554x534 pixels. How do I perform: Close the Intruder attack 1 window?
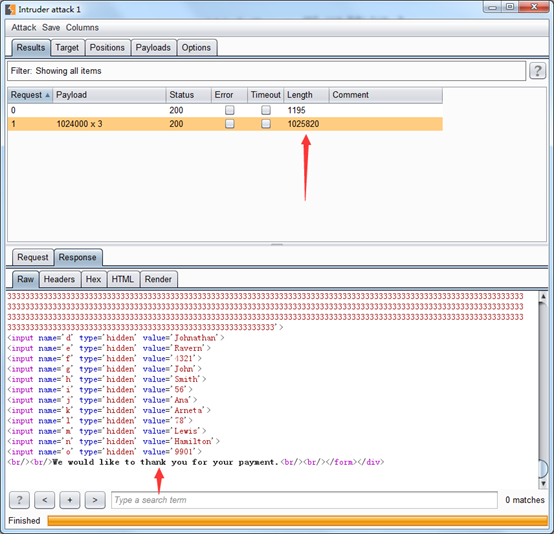534,7
